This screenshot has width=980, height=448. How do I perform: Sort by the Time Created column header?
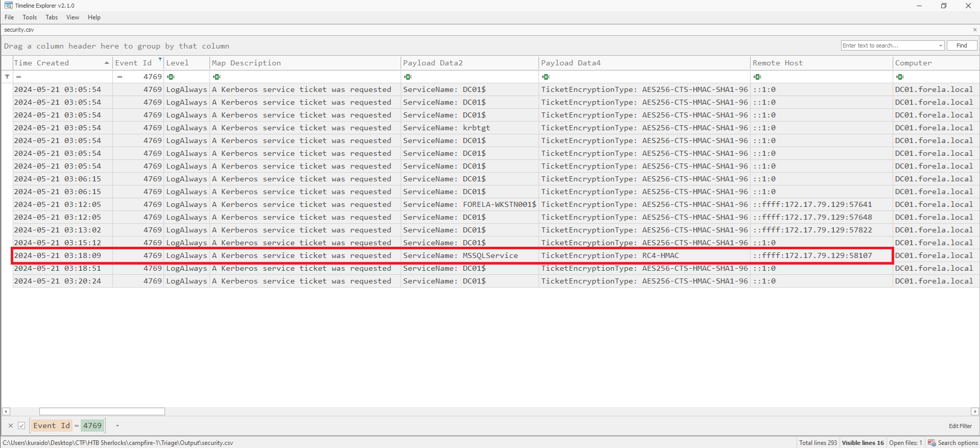pyautogui.click(x=56, y=63)
